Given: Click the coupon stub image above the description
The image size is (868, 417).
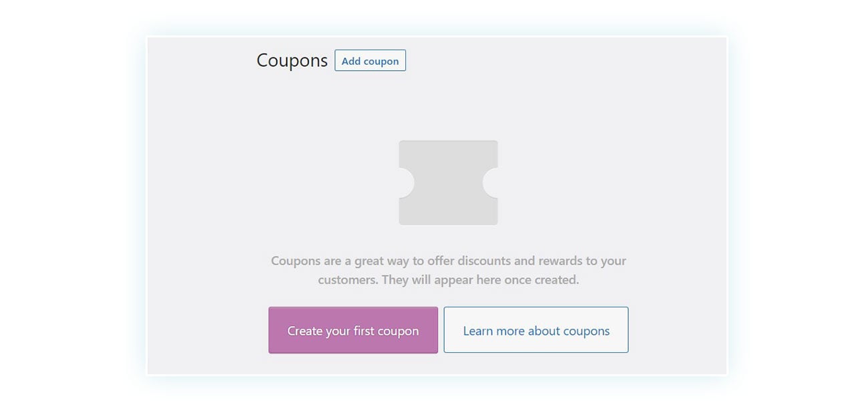Looking at the screenshot, I should (x=448, y=182).
